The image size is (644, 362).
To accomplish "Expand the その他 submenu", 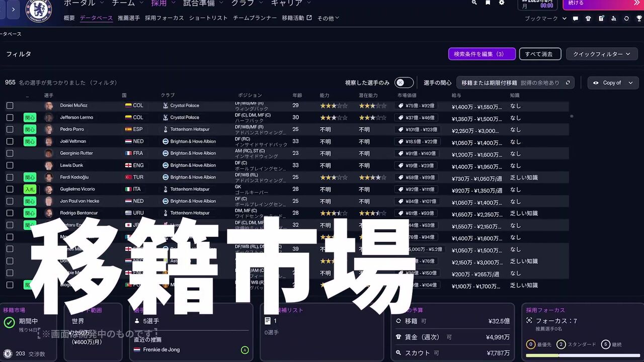I will [x=328, y=18].
